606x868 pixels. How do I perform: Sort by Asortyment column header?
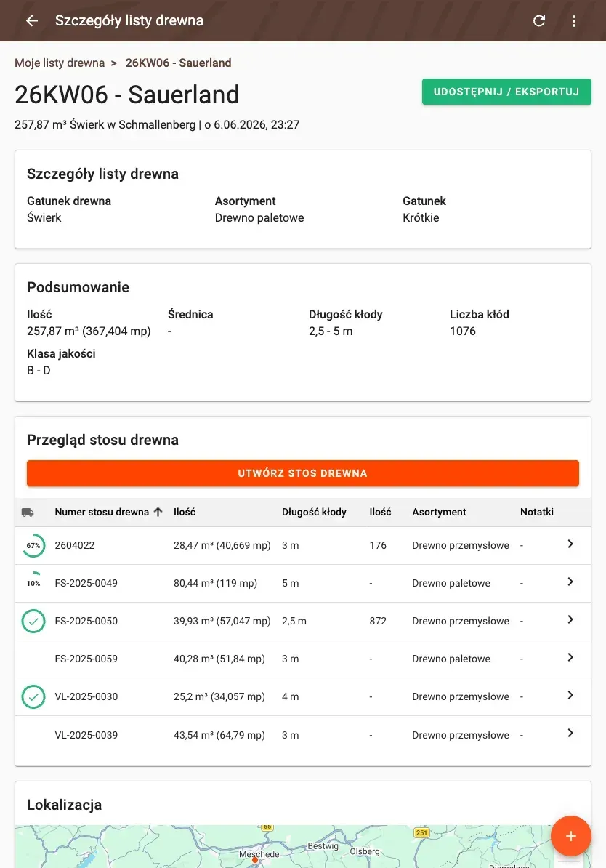[x=439, y=512]
